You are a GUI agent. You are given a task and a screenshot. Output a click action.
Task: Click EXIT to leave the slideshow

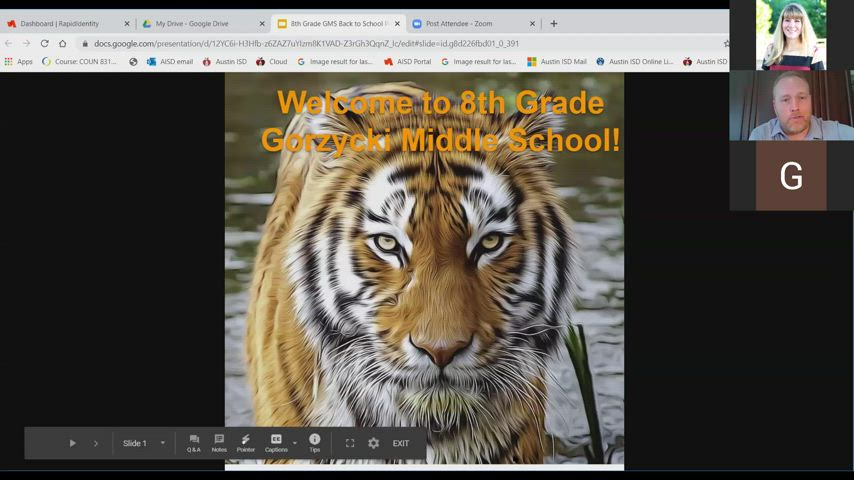400,443
